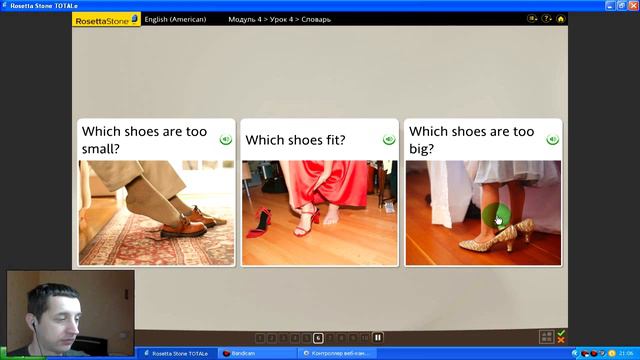Jump to screen 10 of the lesson
The image size is (640, 360).
tap(365, 338)
